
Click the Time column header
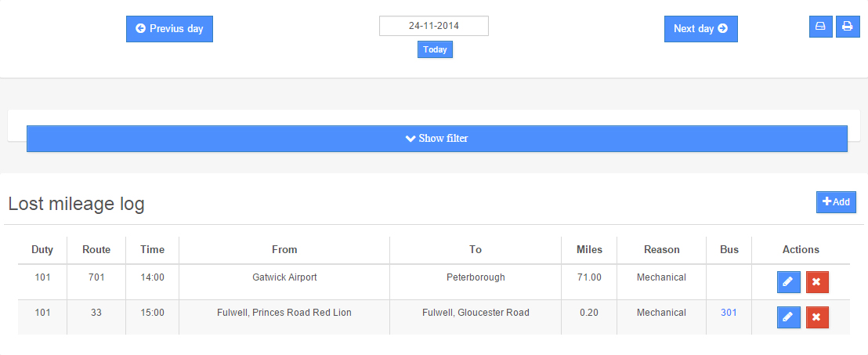(153, 250)
